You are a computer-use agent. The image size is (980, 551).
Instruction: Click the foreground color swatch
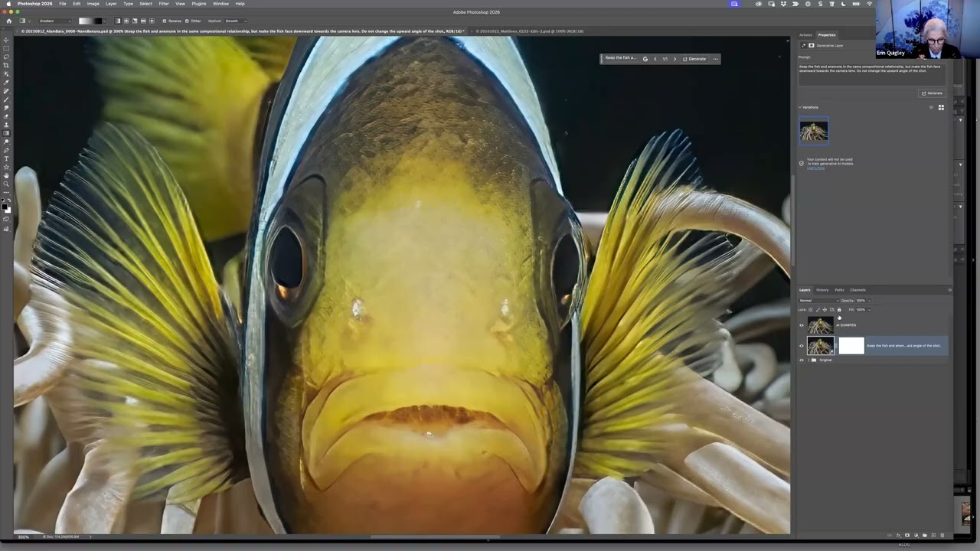point(5,206)
